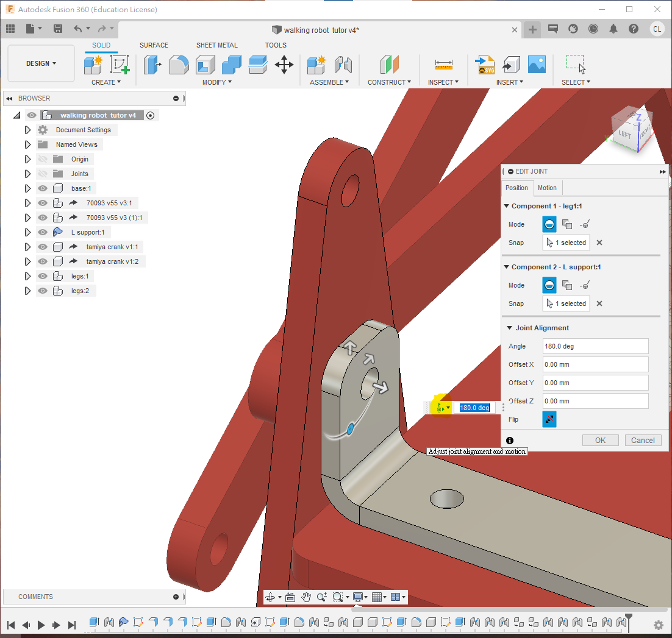Viewport: 672px width, 638px height.
Task: Open the DESIGN workspace dropdown
Action: point(41,63)
